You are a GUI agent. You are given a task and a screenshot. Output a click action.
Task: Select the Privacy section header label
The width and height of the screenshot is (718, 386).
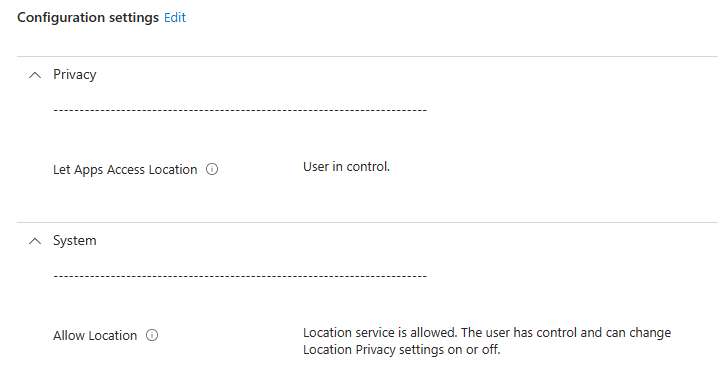(75, 75)
